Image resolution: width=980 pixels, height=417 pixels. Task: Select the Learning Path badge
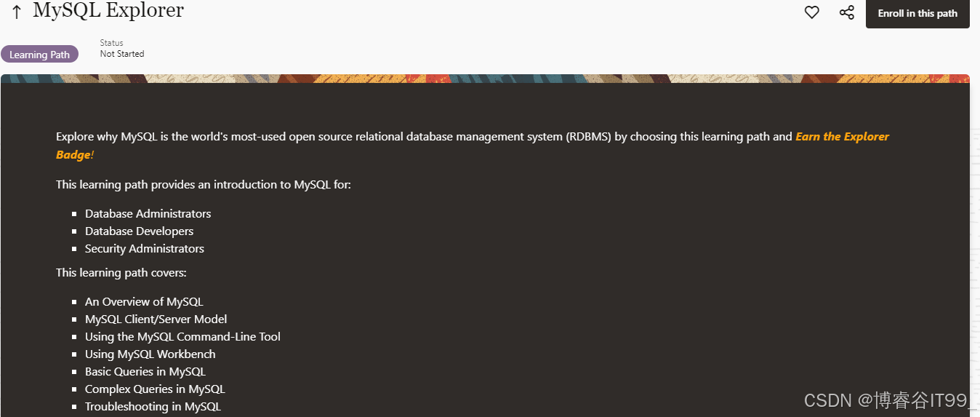[x=39, y=55]
